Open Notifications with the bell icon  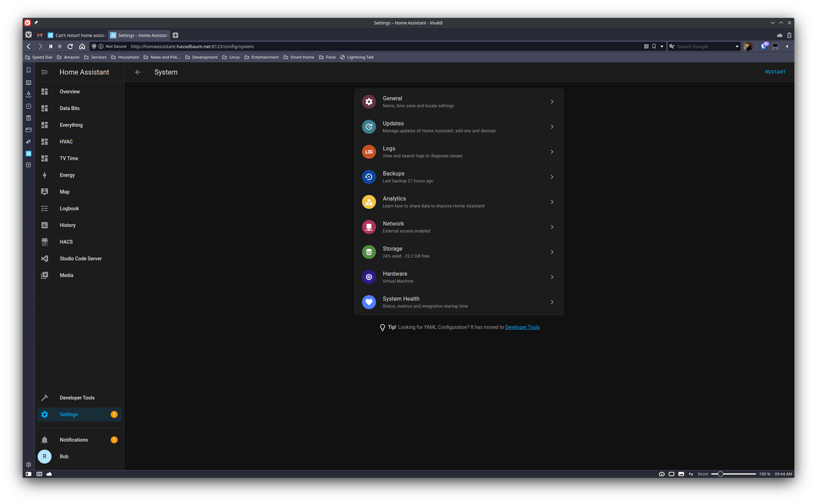(x=44, y=440)
